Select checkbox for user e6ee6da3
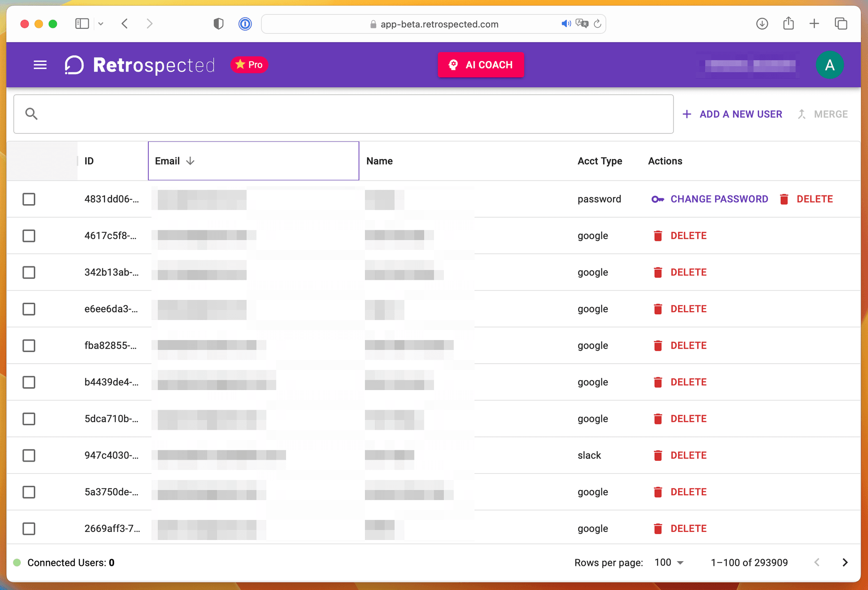868x590 pixels. click(x=29, y=309)
